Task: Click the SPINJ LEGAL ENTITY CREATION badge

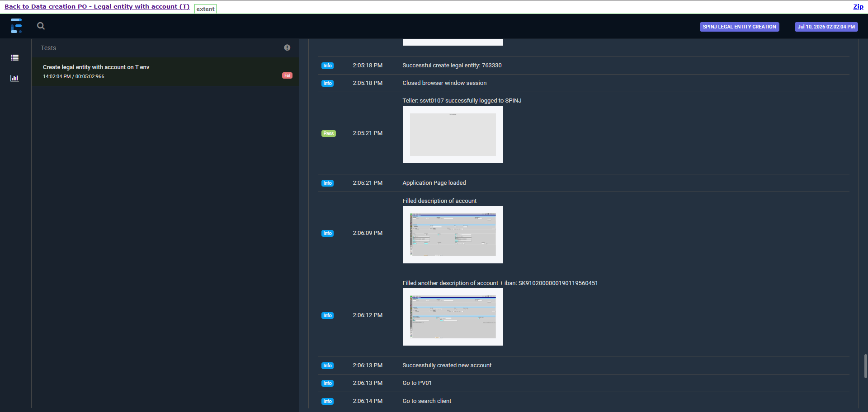Action: (739, 27)
